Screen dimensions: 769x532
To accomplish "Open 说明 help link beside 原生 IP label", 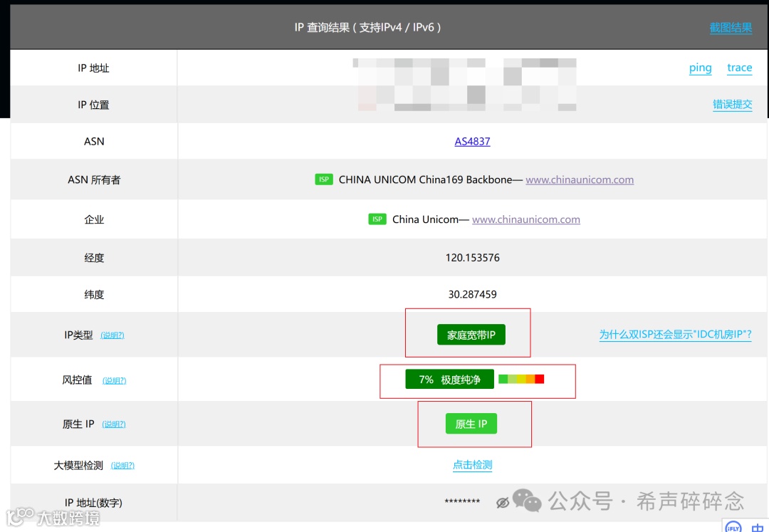I will click(114, 424).
